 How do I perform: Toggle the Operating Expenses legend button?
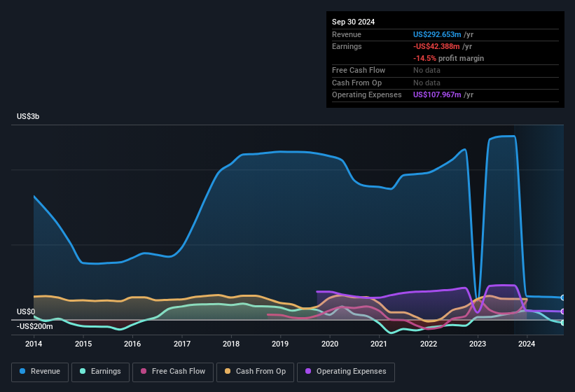[346, 372]
